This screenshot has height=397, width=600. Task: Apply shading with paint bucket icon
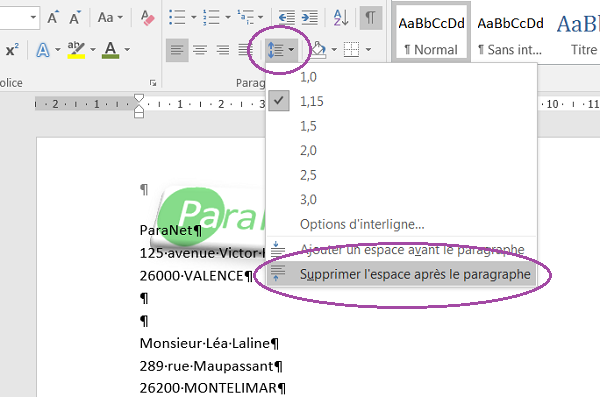coord(318,50)
